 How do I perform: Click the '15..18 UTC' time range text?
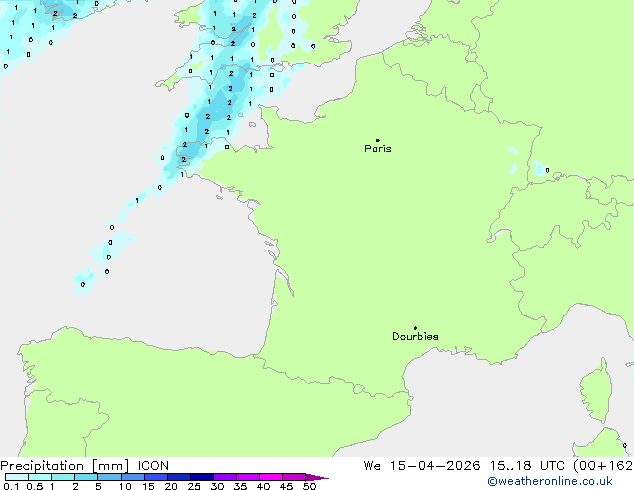pyautogui.click(x=527, y=466)
